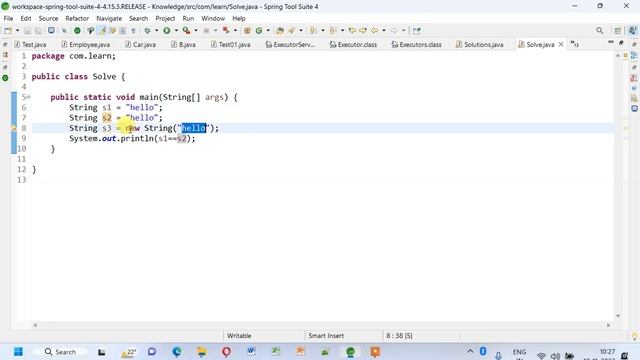
Task: Collapse the main method fold marker
Action: (x=28, y=97)
